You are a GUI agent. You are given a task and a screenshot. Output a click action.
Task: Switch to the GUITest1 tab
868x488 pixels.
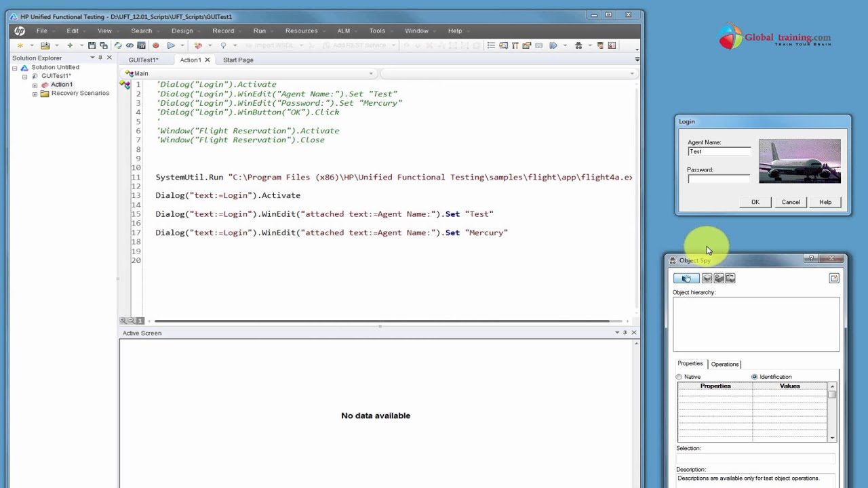[x=143, y=60]
